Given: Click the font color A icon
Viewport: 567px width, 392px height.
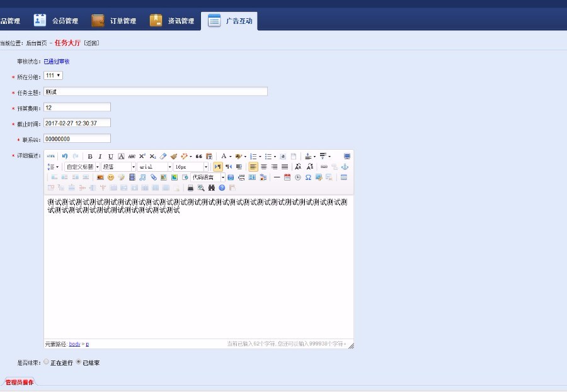Looking at the screenshot, I should 224,157.
